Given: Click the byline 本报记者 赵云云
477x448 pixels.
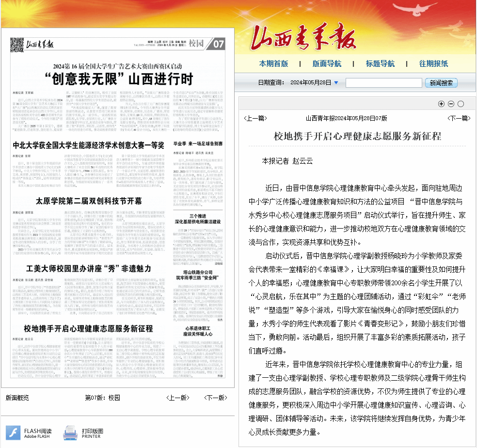Looking at the screenshot, I should 287,161.
